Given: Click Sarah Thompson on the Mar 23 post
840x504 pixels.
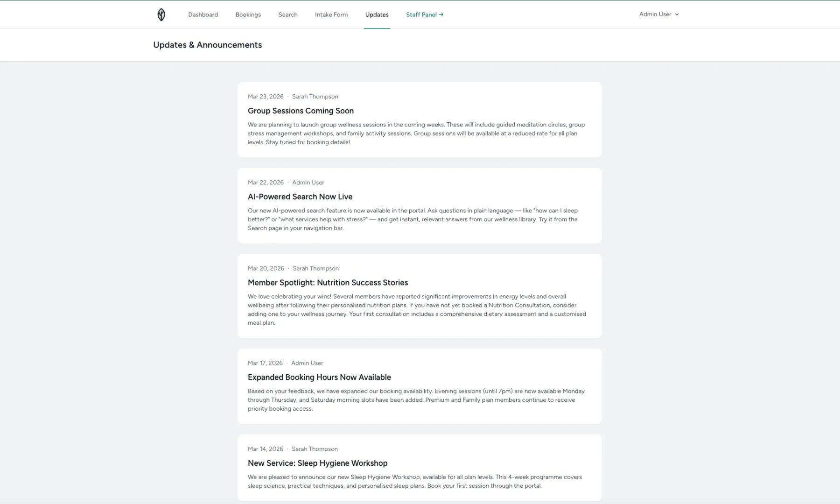Looking at the screenshot, I should point(315,96).
